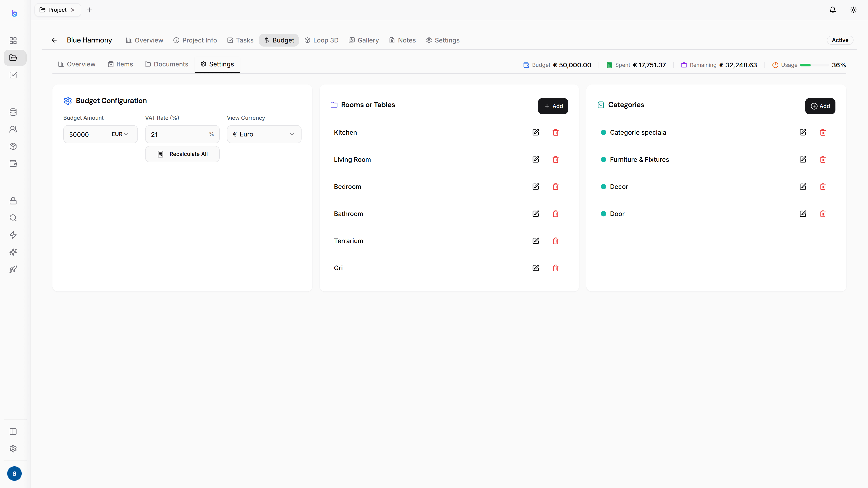Click the app logo at top left

pyautogui.click(x=14, y=14)
